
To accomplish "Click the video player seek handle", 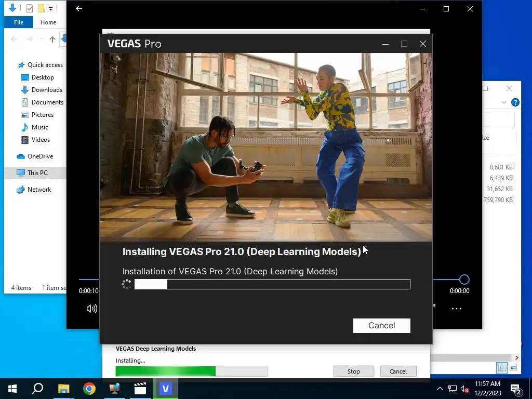I will [x=464, y=280].
